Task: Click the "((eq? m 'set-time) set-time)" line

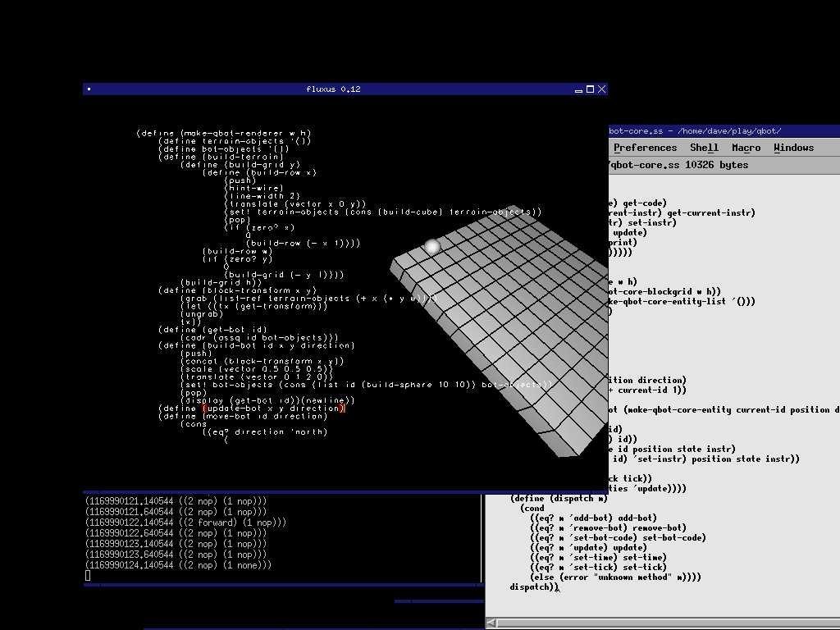Action: point(598,557)
